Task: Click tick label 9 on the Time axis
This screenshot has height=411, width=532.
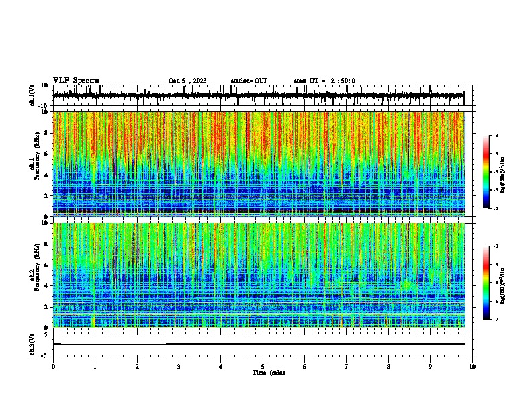Action: (x=430, y=367)
